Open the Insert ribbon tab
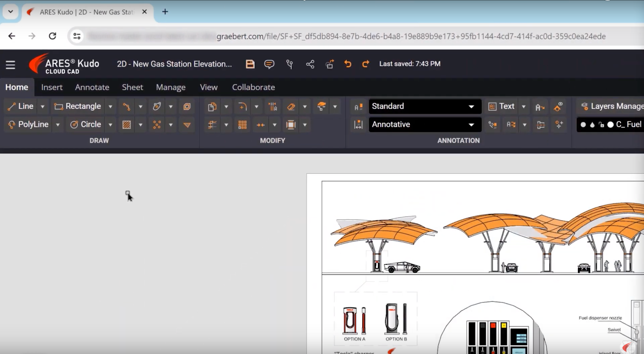This screenshot has height=354, width=644. pos(52,87)
